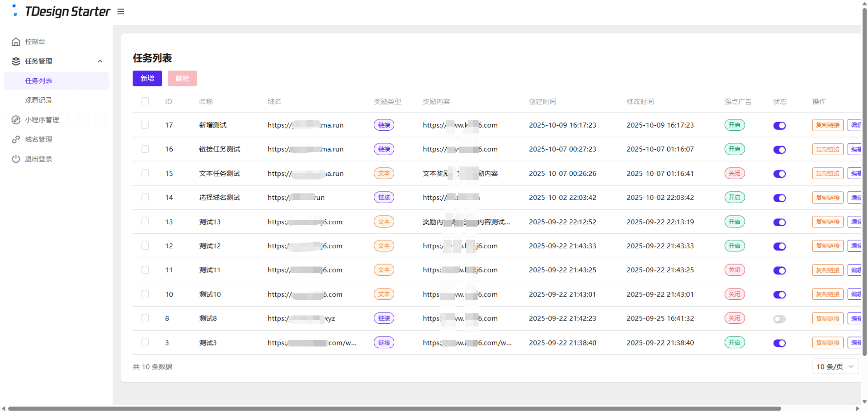Click the home icon beside 控制台
This screenshot has height=412, width=868.
pyautogui.click(x=16, y=42)
